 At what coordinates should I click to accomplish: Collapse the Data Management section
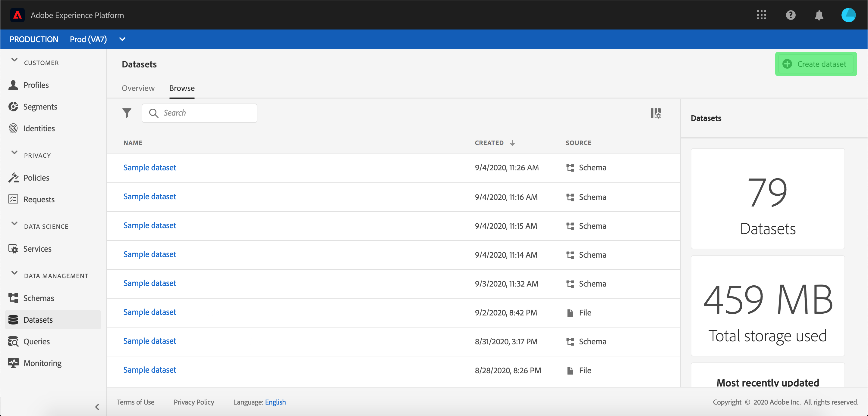point(14,273)
